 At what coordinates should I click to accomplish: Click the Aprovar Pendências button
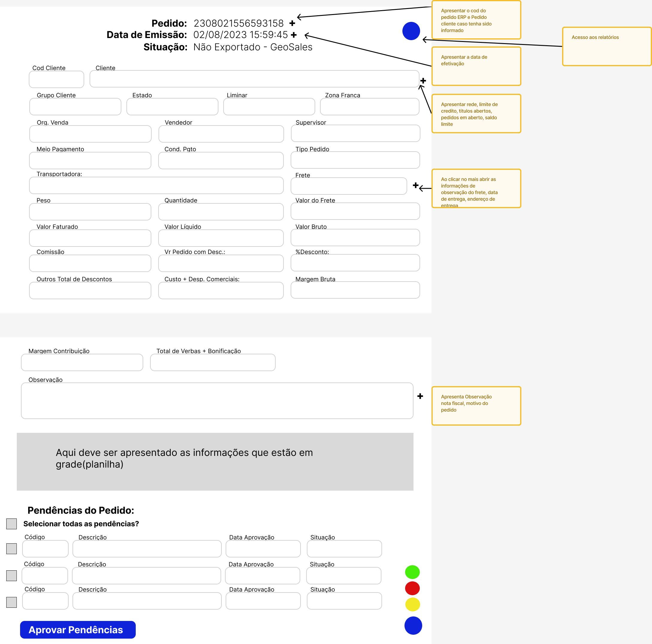tap(78, 630)
